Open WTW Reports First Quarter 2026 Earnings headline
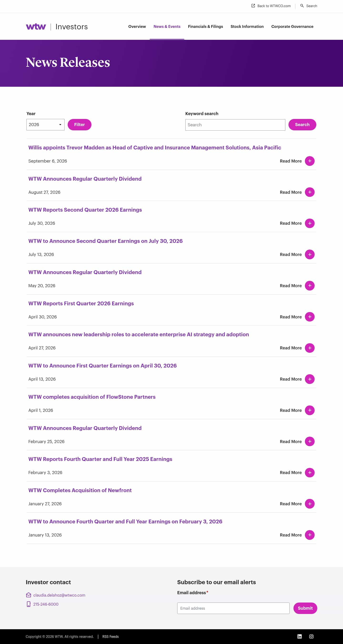 coord(81,303)
